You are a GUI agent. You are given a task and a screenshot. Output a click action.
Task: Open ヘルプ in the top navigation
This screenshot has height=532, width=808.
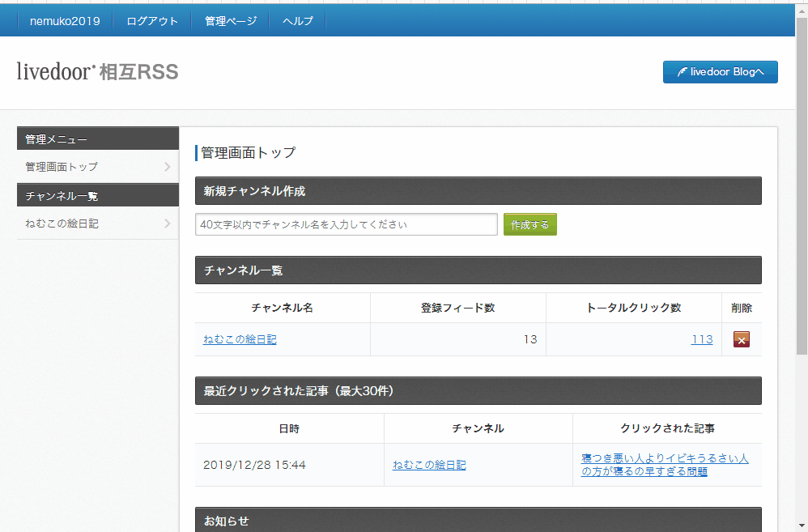tap(297, 21)
